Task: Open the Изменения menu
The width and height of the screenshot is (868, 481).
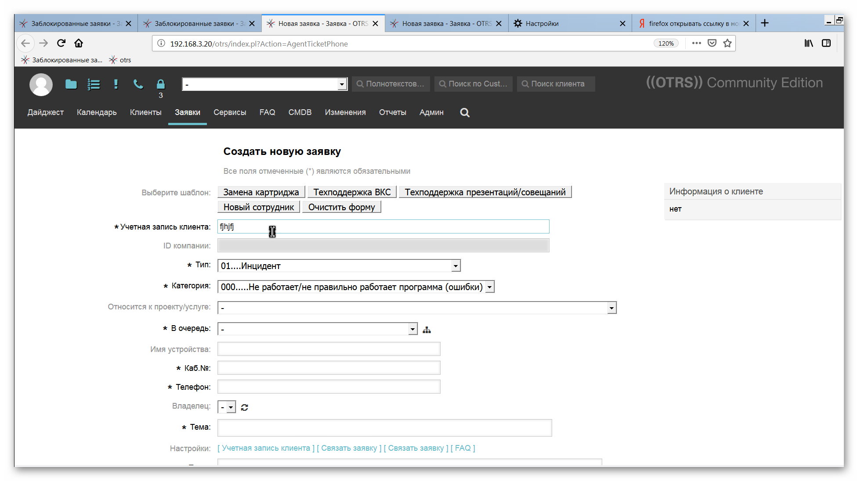Action: pos(345,112)
